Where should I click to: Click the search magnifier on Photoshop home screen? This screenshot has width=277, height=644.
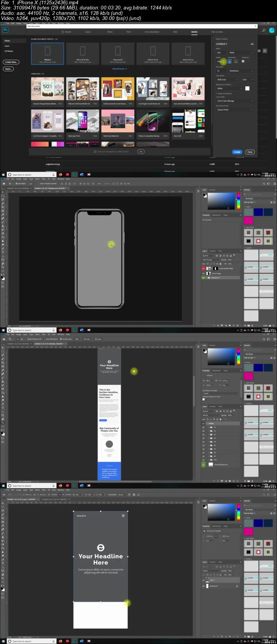264,30
